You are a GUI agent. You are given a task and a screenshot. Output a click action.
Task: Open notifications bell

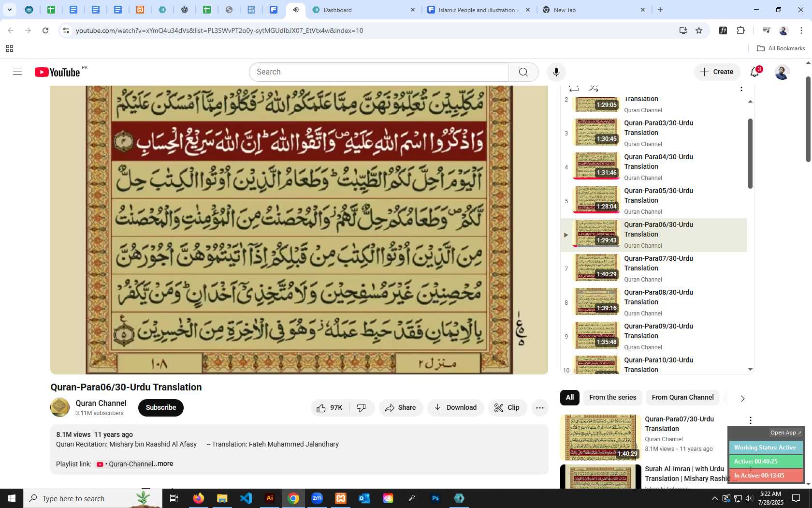pyautogui.click(x=755, y=72)
